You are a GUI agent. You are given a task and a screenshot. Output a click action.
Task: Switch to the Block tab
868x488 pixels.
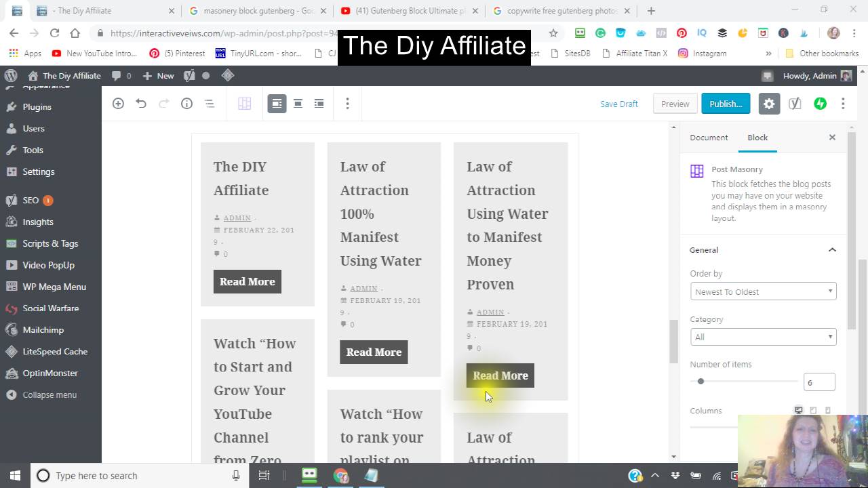pyautogui.click(x=757, y=138)
